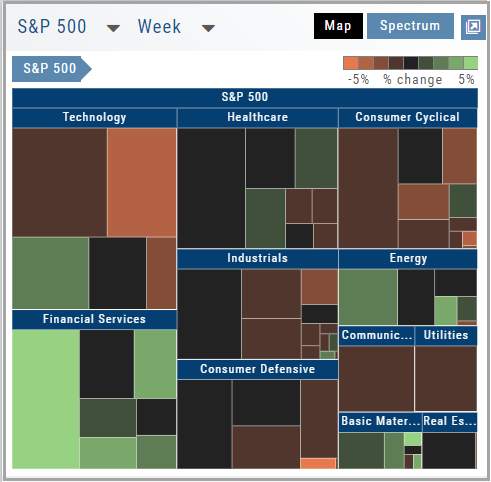The height and width of the screenshot is (482, 491).
Task: Click the Industrials sector header
Action: [x=258, y=258]
